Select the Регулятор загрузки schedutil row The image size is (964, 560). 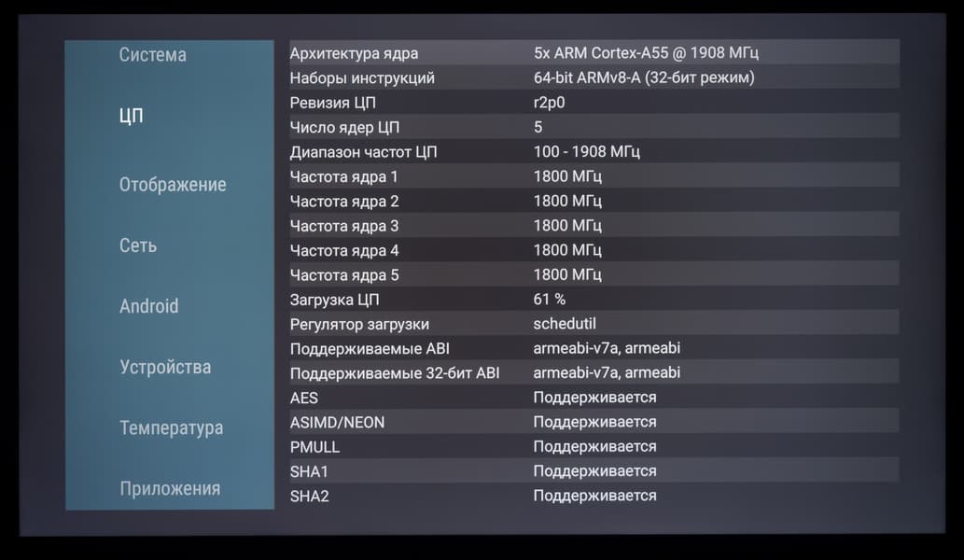tap(594, 323)
